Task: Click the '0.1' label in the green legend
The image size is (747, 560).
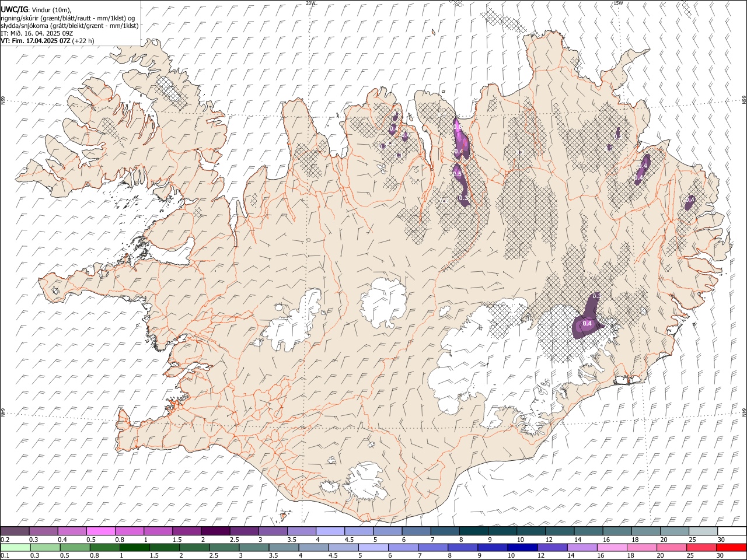Action: [x=5, y=555]
